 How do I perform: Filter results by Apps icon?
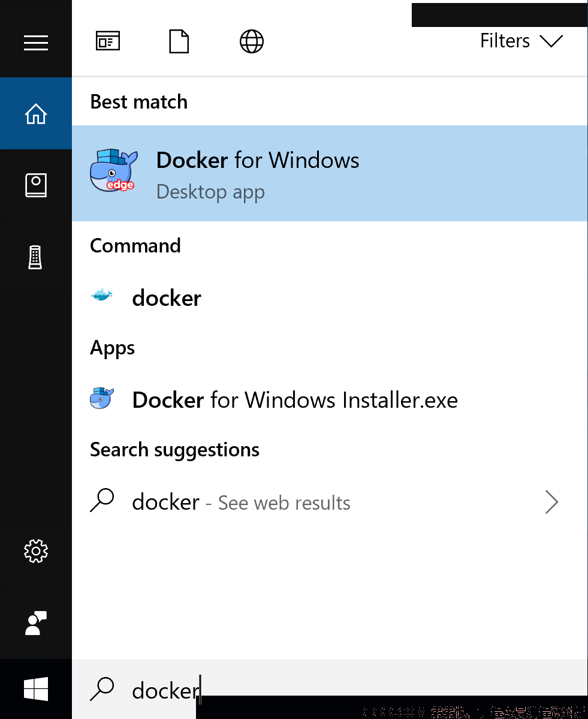click(x=108, y=41)
